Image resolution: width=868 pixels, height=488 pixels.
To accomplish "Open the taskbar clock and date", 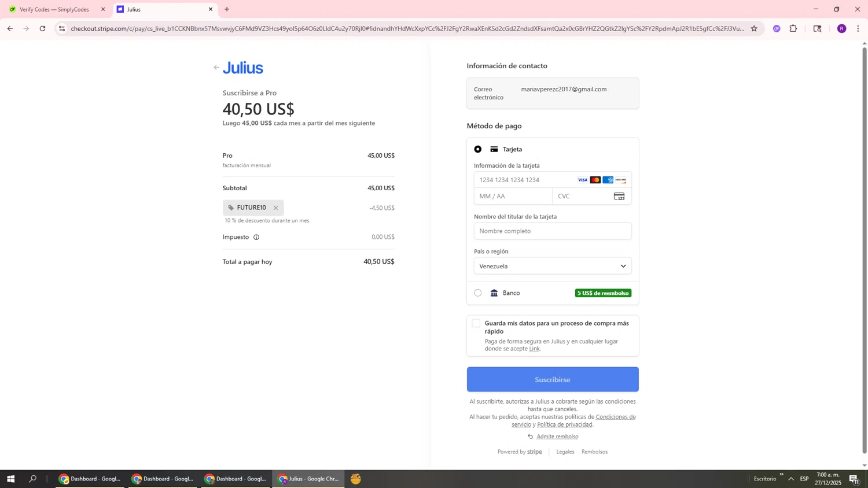I will pos(828,479).
